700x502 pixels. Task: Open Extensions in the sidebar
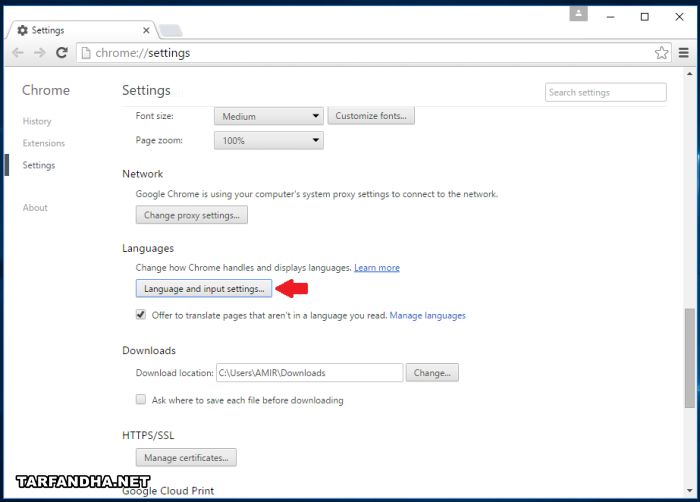(44, 143)
